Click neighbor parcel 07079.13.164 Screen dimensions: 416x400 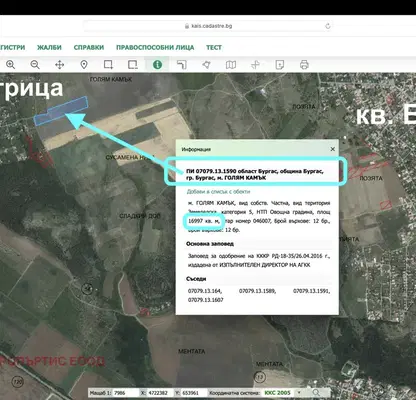pos(205,291)
